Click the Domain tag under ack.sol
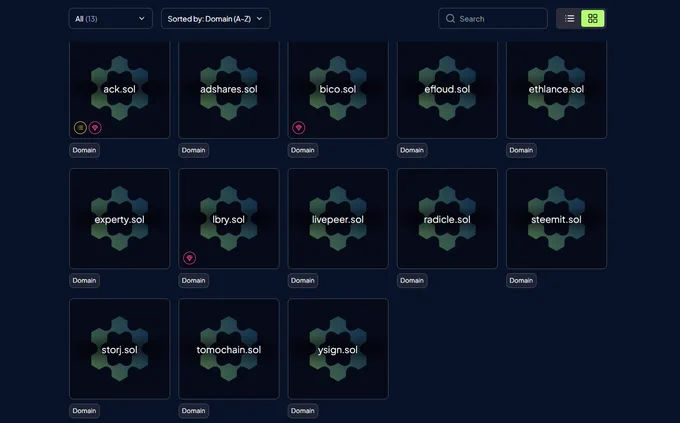680x423 pixels. click(85, 150)
